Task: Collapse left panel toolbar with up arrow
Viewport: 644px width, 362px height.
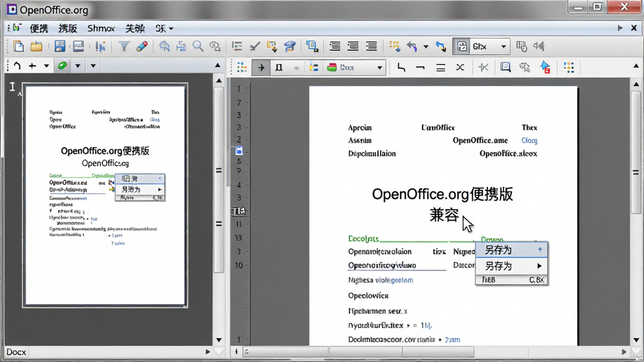Action: pyautogui.click(x=218, y=65)
